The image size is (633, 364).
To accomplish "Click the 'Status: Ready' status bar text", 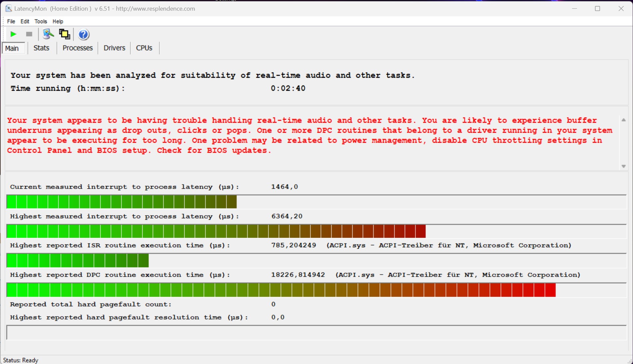I will 21,360.
